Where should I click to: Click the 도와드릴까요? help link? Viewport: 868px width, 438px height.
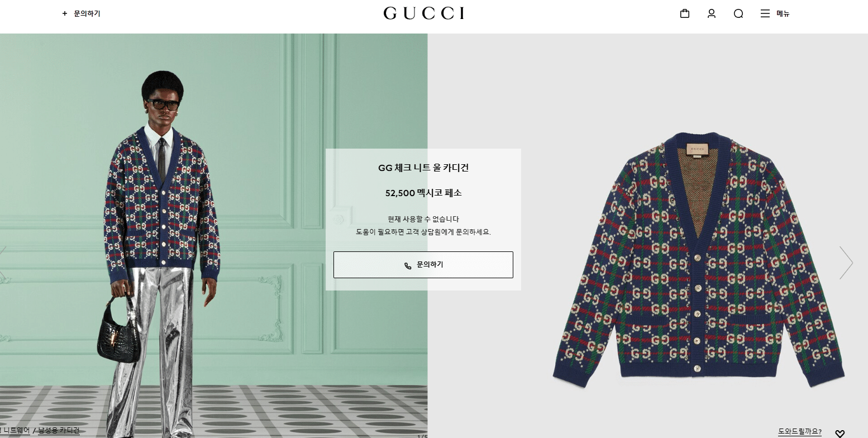(800, 432)
